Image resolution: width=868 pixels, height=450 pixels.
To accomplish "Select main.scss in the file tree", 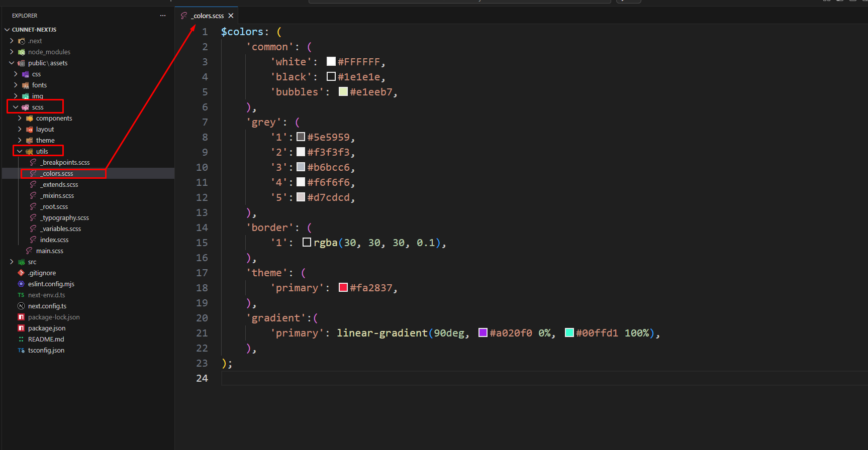I will pos(50,251).
